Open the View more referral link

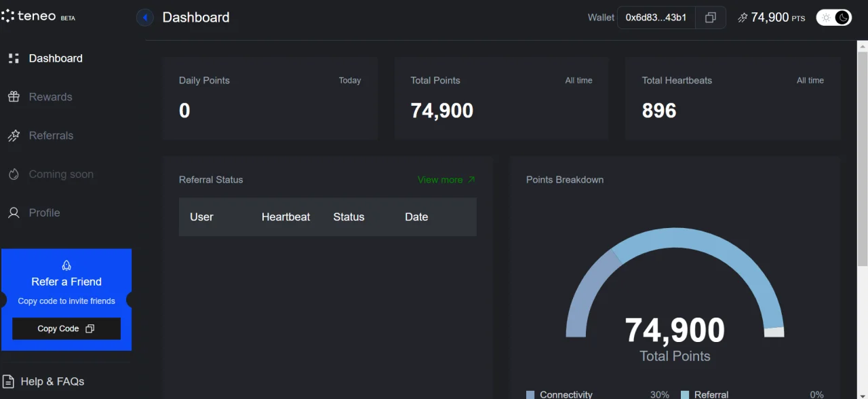[446, 180]
